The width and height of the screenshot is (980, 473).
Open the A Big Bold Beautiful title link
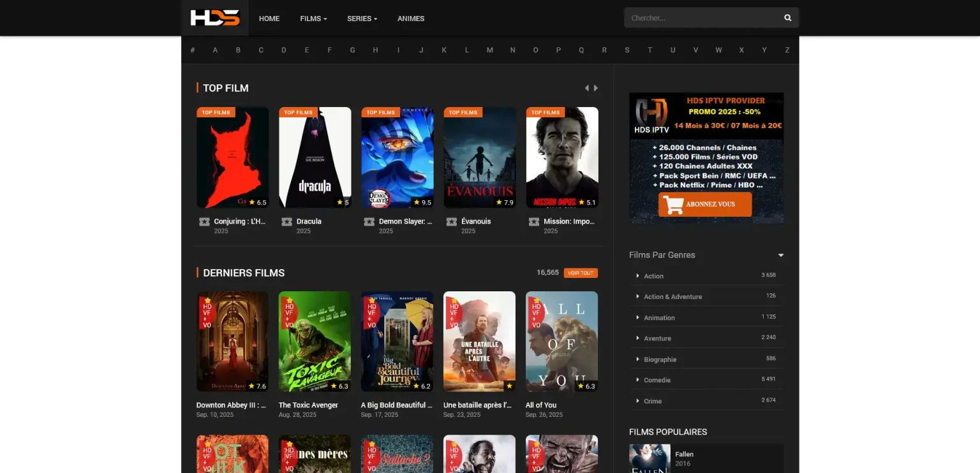397,405
